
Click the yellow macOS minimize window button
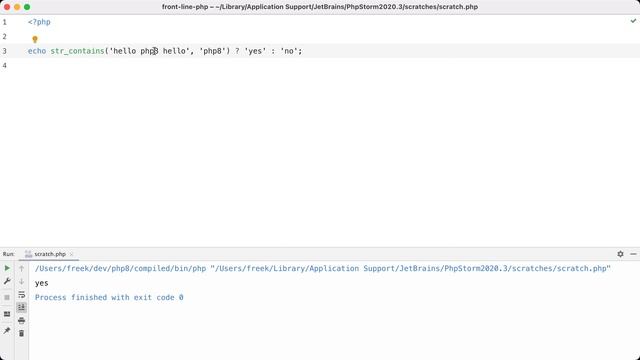[x=17, y=7]
